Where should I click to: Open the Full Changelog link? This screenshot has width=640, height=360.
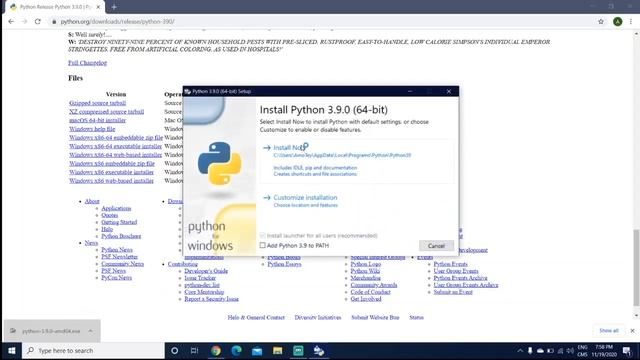pos(87,63)
